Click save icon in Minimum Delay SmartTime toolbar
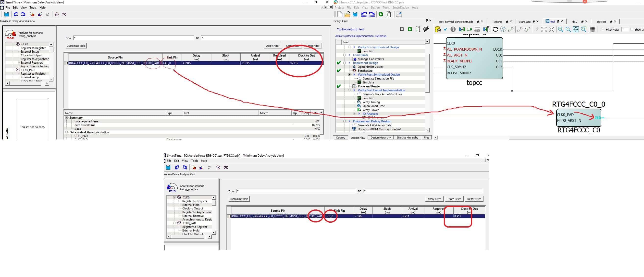The width and height of the screenshot is (644, 277). (168, 167)
